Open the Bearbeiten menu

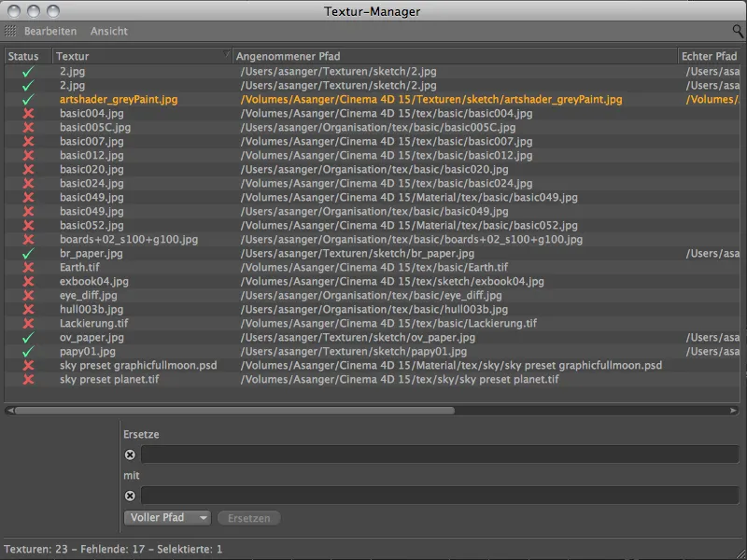50,32
